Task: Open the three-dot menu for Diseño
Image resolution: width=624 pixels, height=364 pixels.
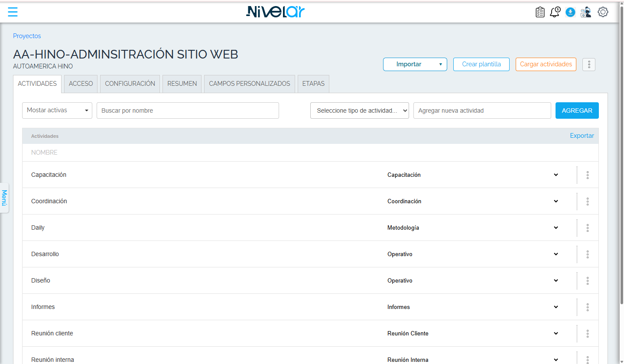Action: (x=588, y=281)
